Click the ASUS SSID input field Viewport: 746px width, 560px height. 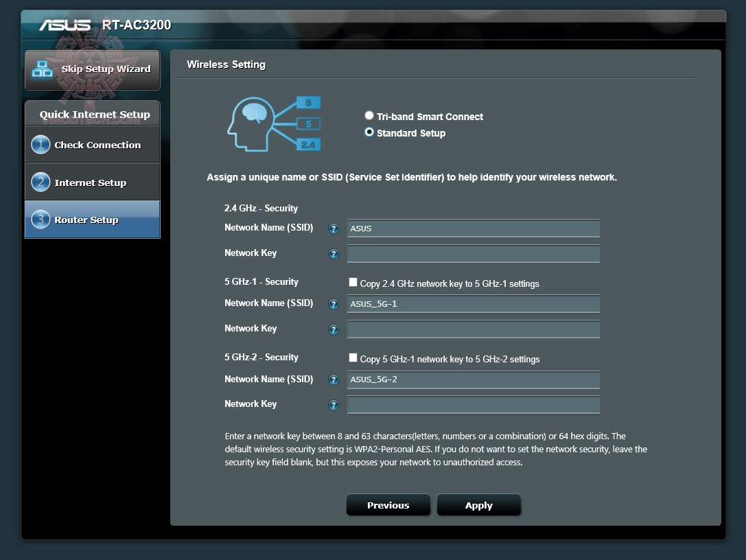pyautogui.click(x=473, y=228)
